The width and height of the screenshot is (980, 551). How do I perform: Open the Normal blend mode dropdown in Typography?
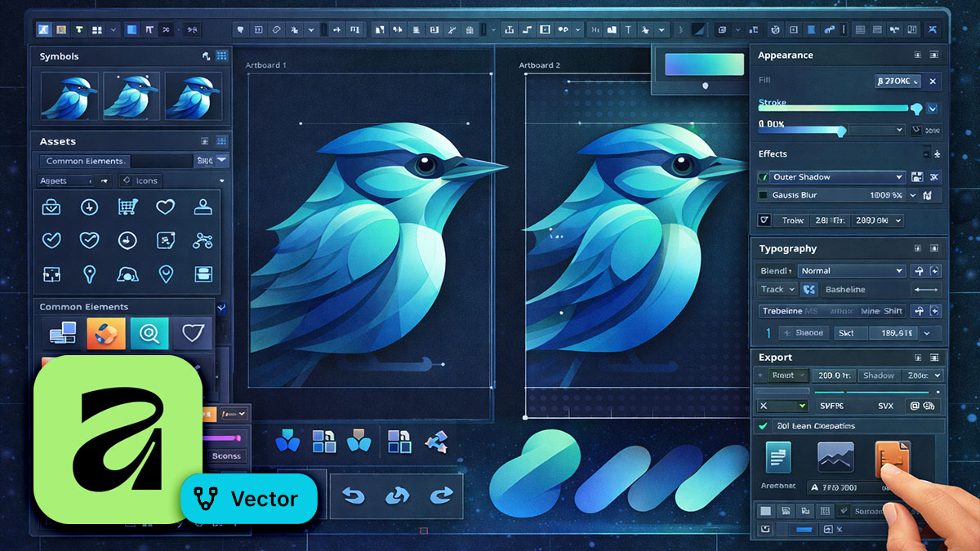(x=851, y=270)
